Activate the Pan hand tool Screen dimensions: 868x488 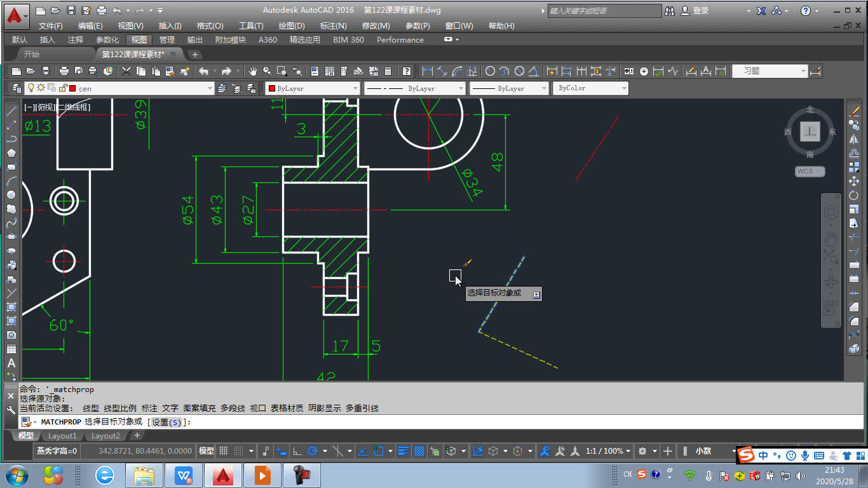click(x=252, y=71)
